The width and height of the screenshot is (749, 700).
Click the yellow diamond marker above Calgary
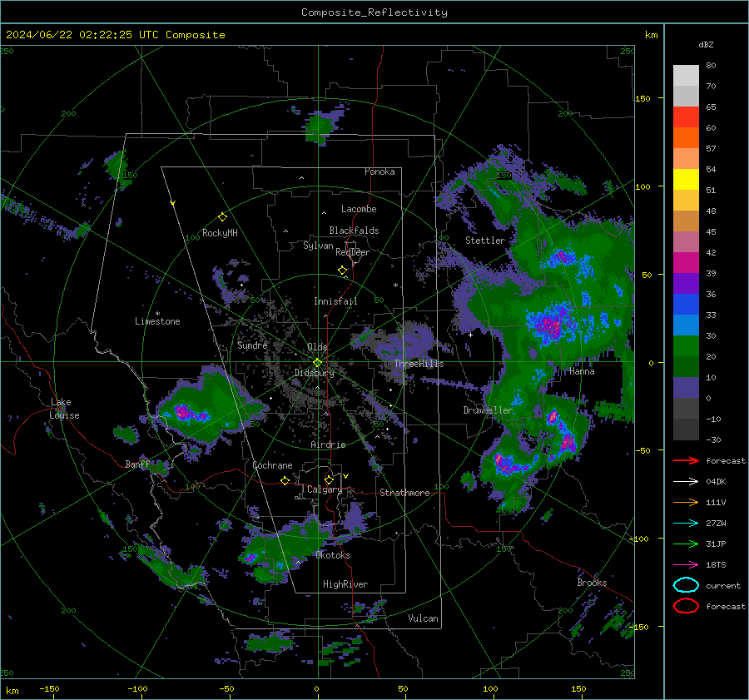(x=329, y=479)
